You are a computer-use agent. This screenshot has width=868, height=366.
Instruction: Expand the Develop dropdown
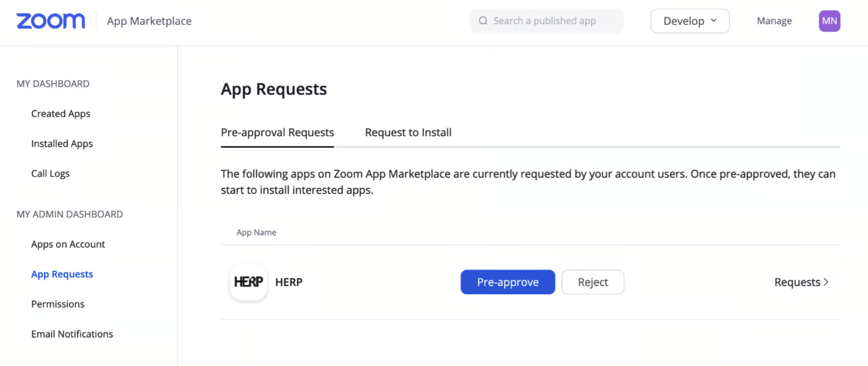[x=690, y=21]
